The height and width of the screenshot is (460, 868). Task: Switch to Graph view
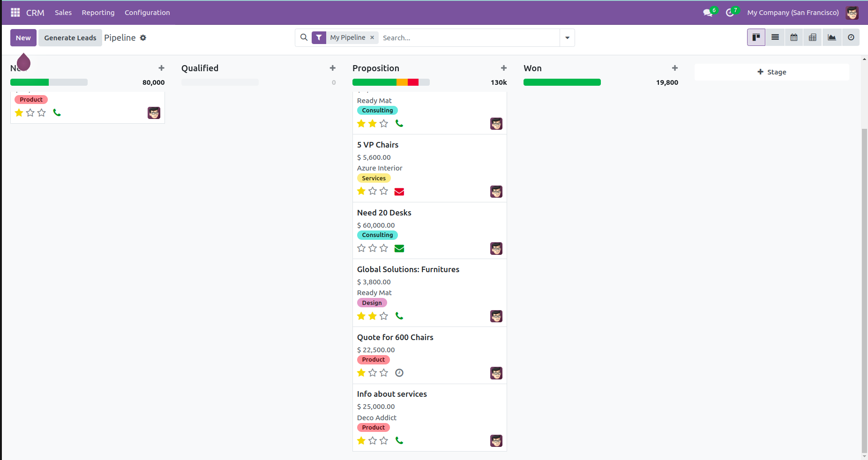pos(832,37)
